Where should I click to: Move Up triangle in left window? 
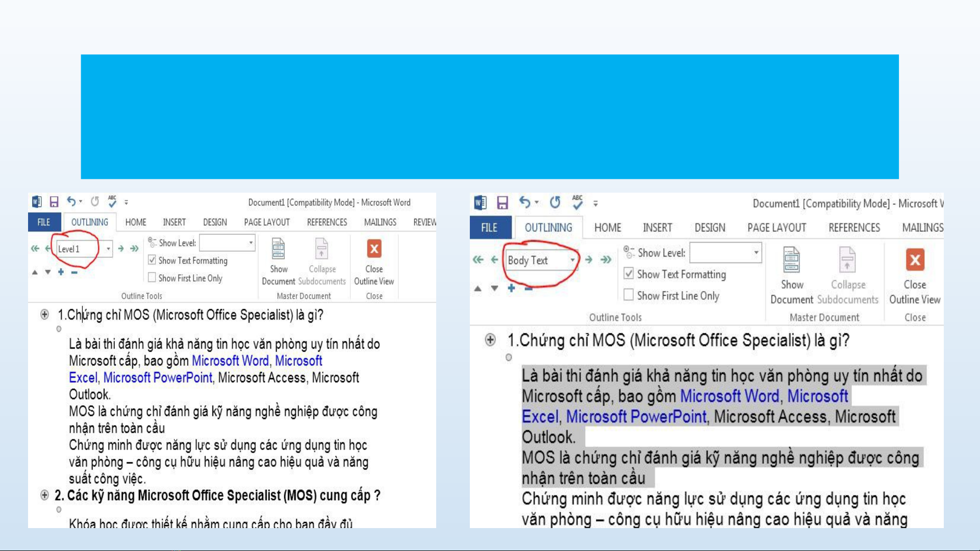[35, 272]
